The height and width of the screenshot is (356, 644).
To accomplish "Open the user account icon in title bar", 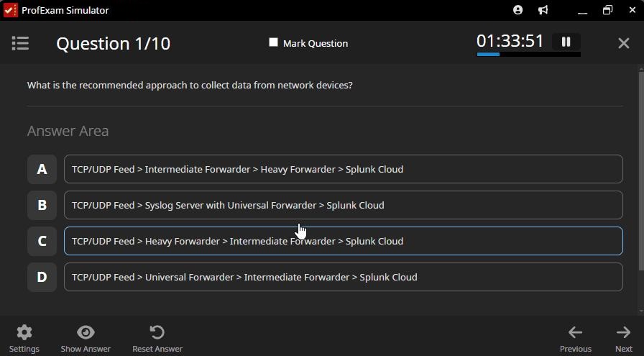I will pyautogui.click(x=518, y=10).
